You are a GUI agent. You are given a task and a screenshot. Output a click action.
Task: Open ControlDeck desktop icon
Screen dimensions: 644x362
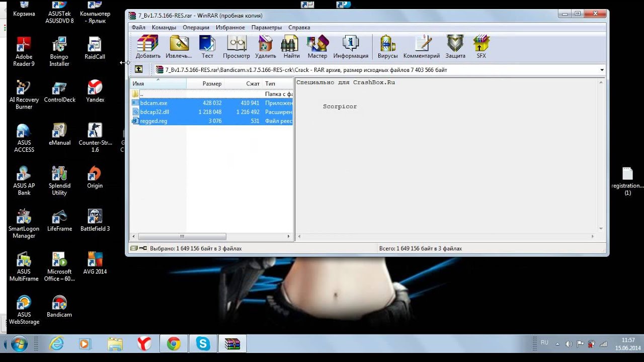[x=59, y=92]
